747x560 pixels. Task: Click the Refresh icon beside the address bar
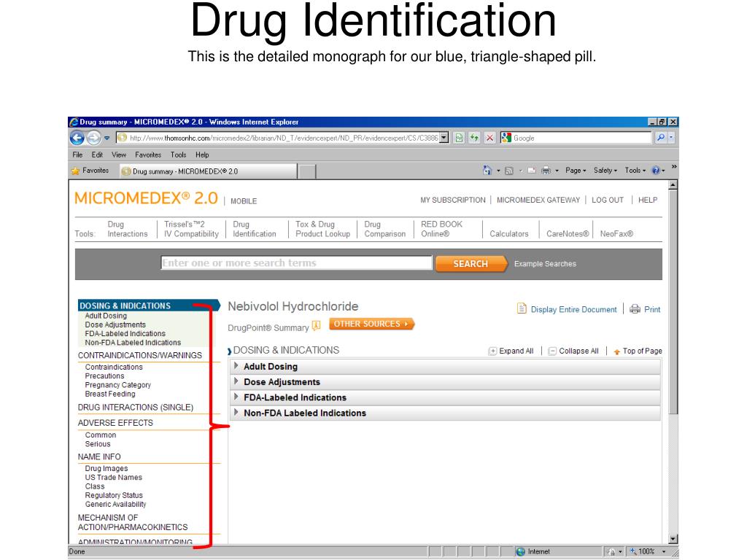click(474, 138)
